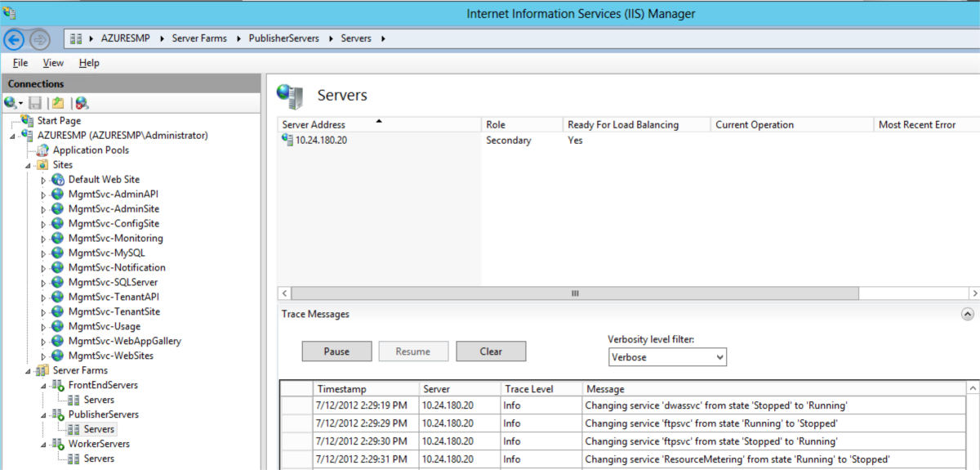The image size is (980, 470).
Task: Click the horizontal scrollbar in the Servers list
Action: (574, 293)
